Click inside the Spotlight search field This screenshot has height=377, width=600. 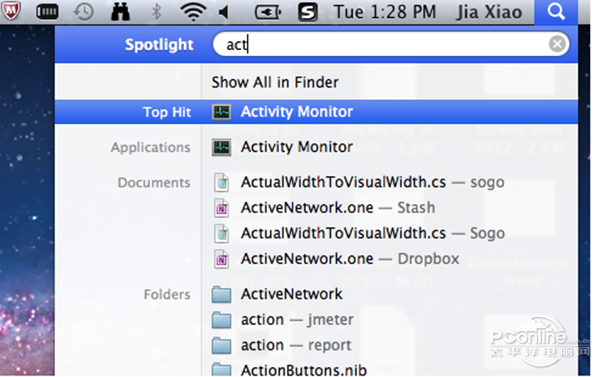coord(390,44)
